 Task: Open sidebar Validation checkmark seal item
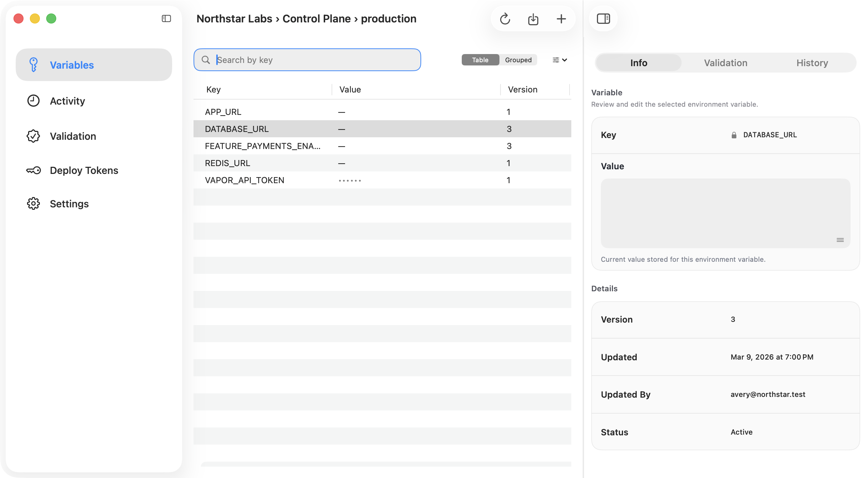click(73, 136)
